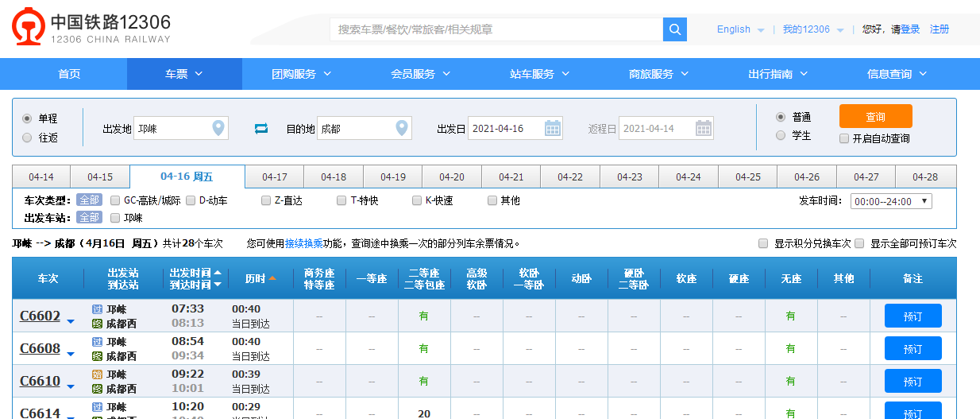This screenshot has width=980, height=419.
Task: Click the orange 查询 search button
Action: [x=875, y=116]
